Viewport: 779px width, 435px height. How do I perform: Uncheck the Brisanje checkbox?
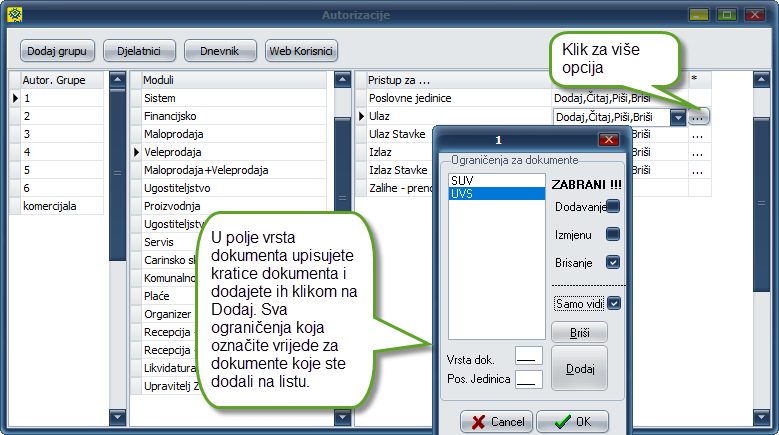613,262
